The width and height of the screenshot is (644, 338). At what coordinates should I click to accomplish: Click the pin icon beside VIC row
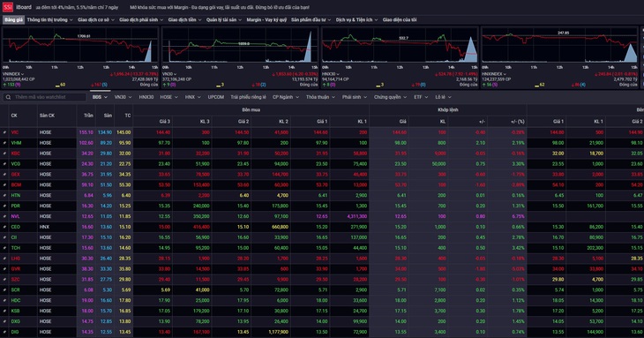tap(4, 132)
